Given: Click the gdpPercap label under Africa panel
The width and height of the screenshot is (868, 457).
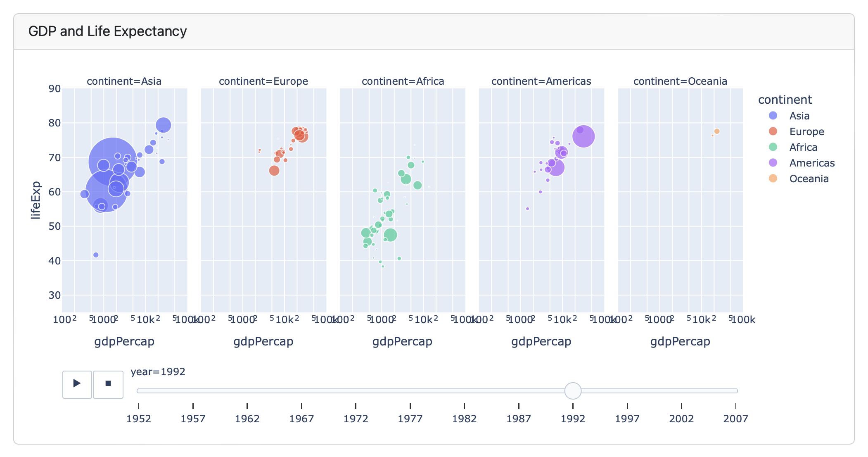Looking at the screenshot, I should [402, 341].
